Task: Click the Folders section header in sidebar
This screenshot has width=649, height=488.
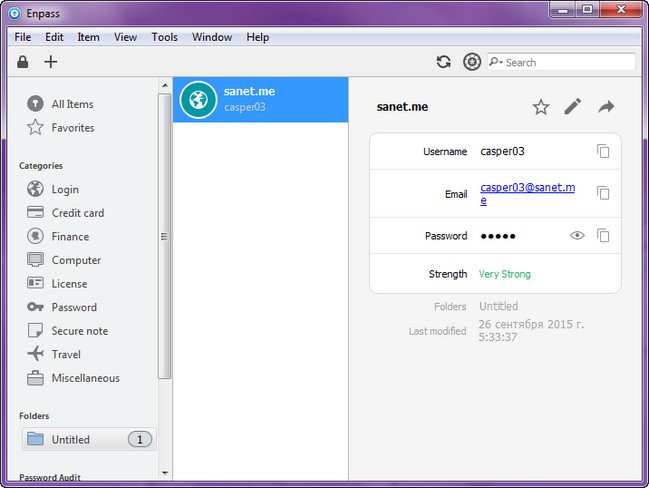Action: [x=34, y=416]
